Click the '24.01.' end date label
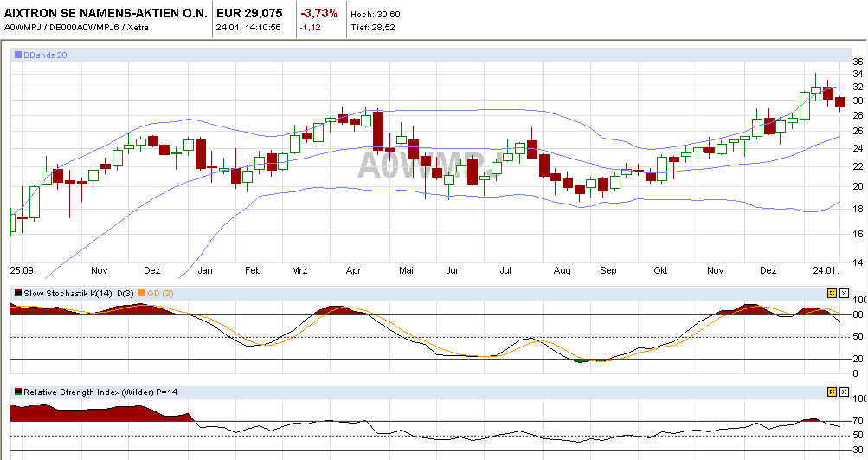This screenshot has width=868, height=460. pos(826,270)
